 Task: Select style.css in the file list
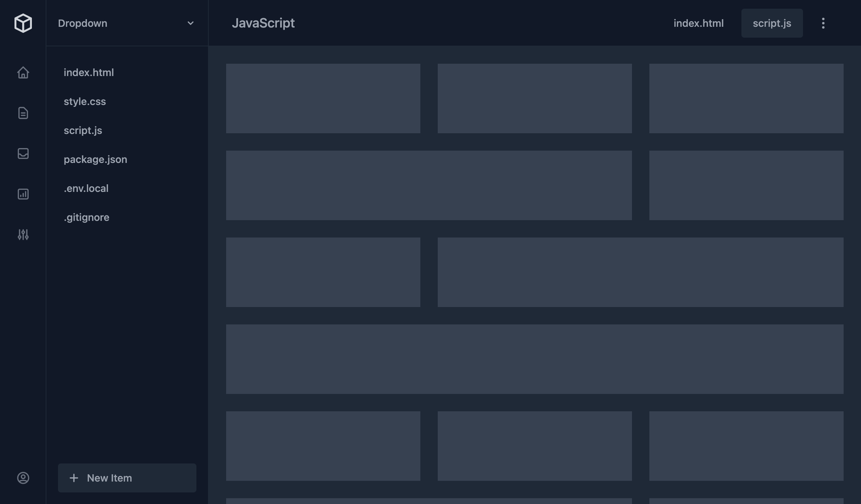click(x=85, y=101)
